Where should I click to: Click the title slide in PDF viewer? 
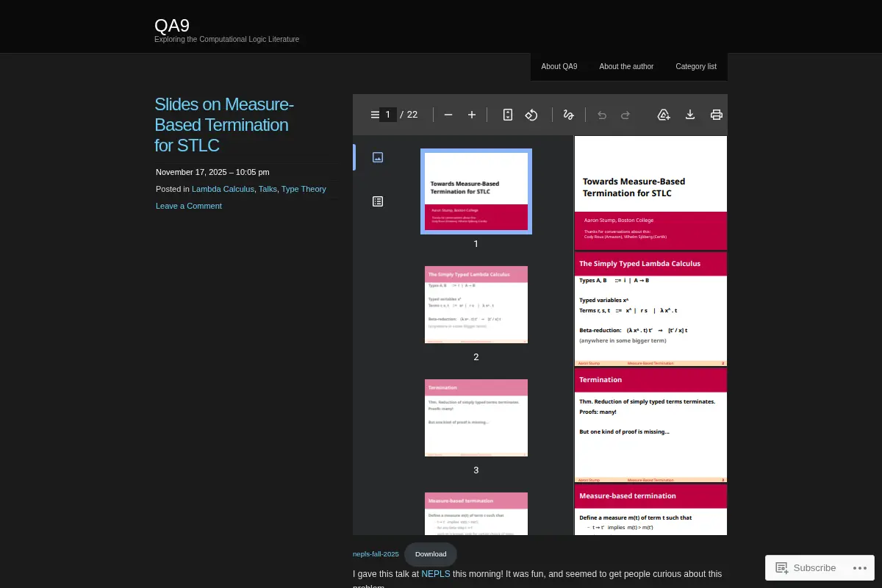coord(650,193)
